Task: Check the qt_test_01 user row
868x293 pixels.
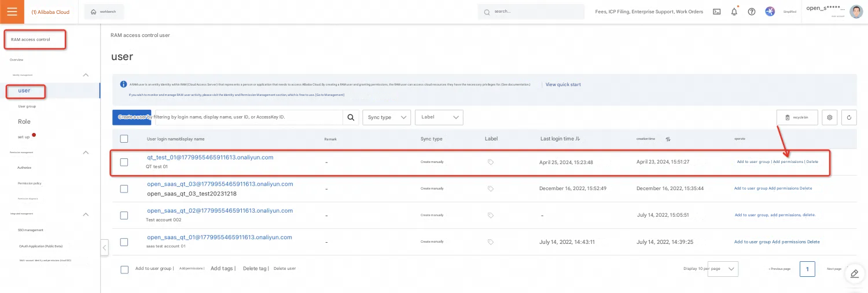Action: coord(124,162)
